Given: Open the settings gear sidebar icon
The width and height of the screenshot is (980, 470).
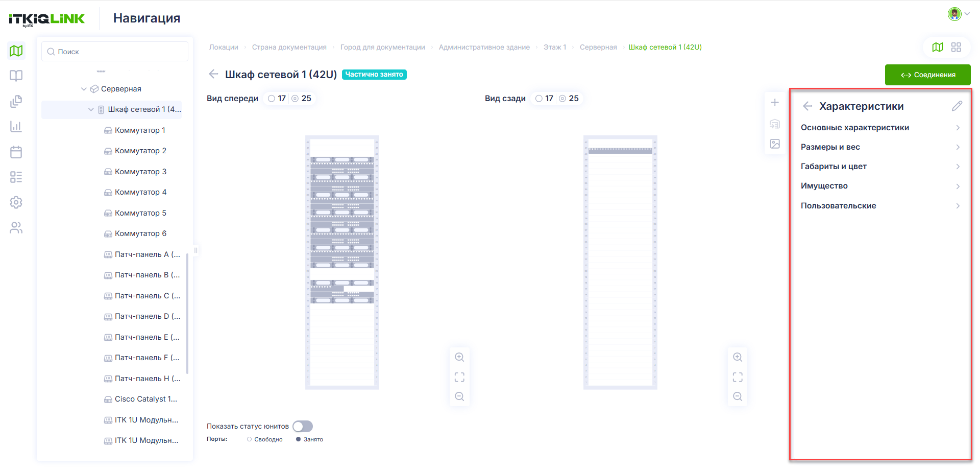Looking at the screenshot, I should [16, 202].
